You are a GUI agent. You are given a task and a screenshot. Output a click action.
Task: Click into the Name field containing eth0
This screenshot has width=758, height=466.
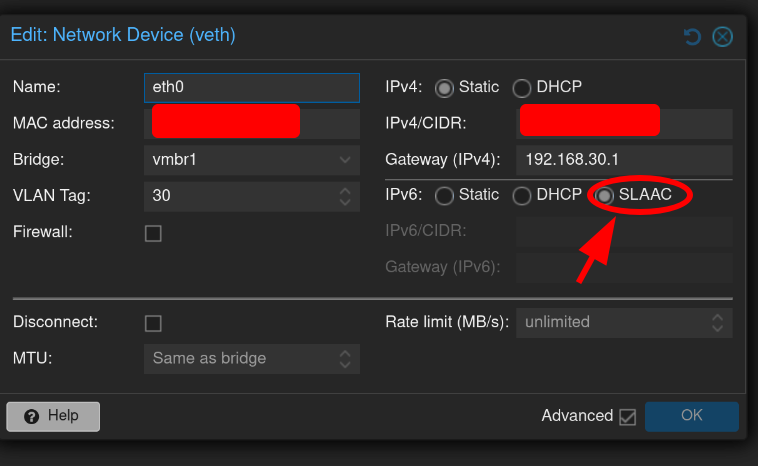(x=252, y=87)
